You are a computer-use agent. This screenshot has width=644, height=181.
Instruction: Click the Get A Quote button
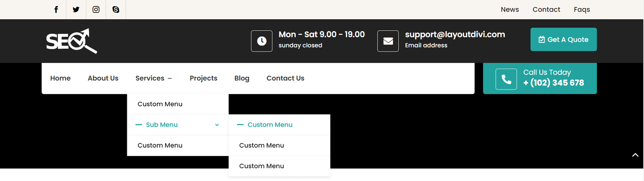click(563, 39)
